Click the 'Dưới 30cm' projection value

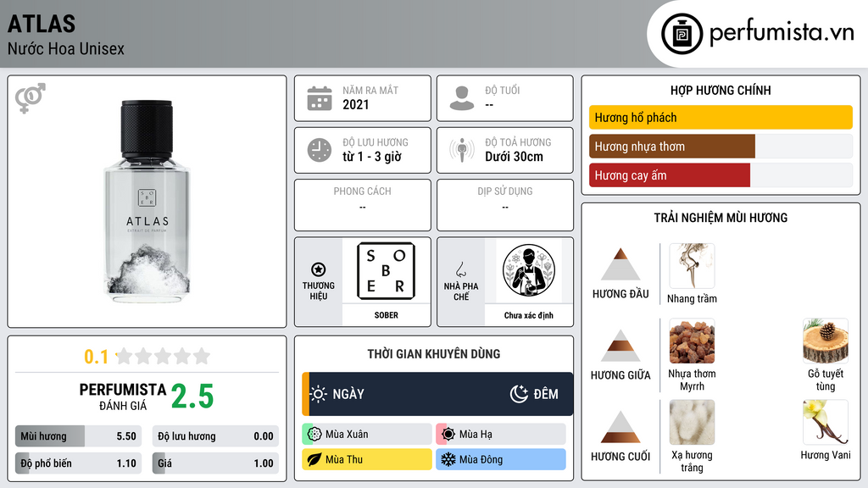pyautogui.click(x=515, y=157)
